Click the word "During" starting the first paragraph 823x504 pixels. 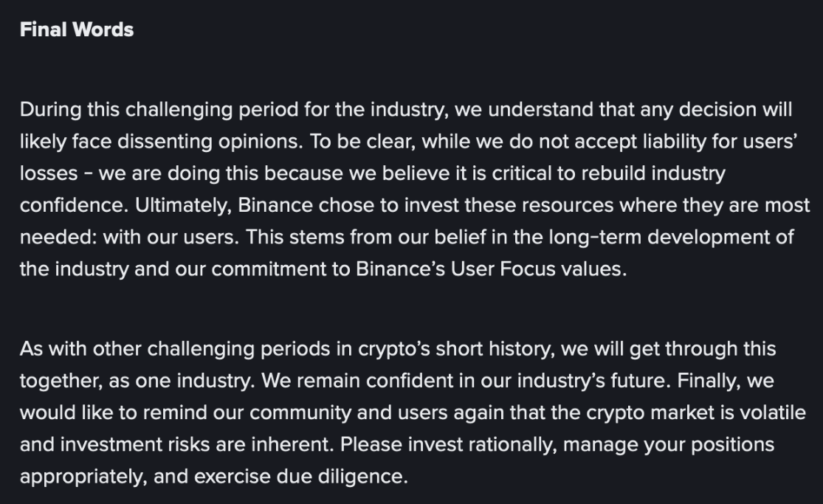coord(50,110)
